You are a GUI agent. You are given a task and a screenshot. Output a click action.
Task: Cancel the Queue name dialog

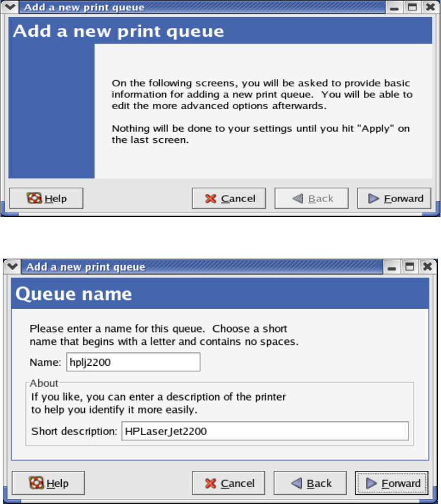pos(228,483)
